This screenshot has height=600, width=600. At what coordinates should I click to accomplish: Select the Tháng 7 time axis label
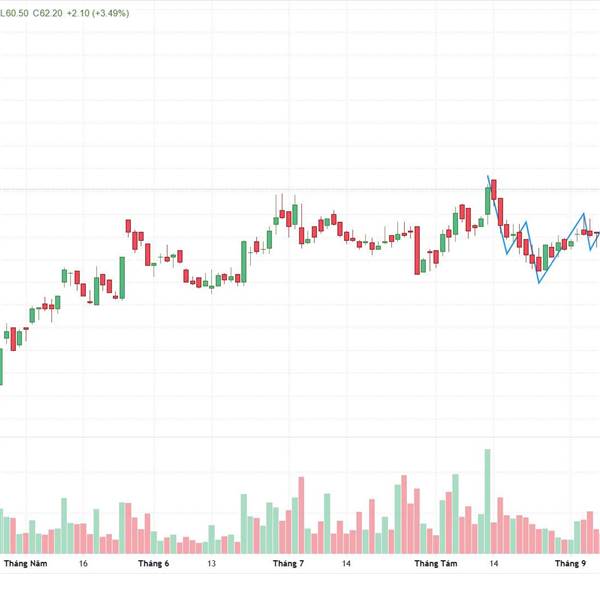click(288, 563)
